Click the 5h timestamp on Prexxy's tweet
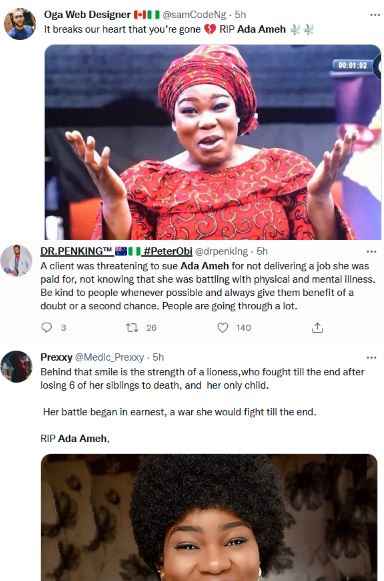Image resolution: width=384 pixels, height=581 pixels. [x=158, y=357]
